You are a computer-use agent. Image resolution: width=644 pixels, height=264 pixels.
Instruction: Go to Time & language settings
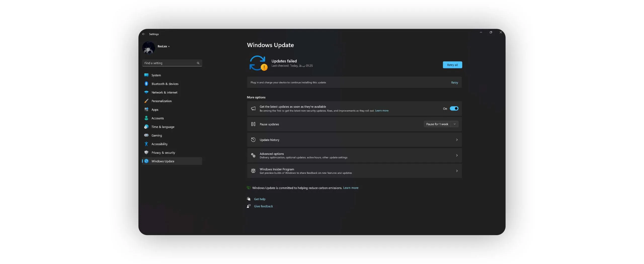163,127
